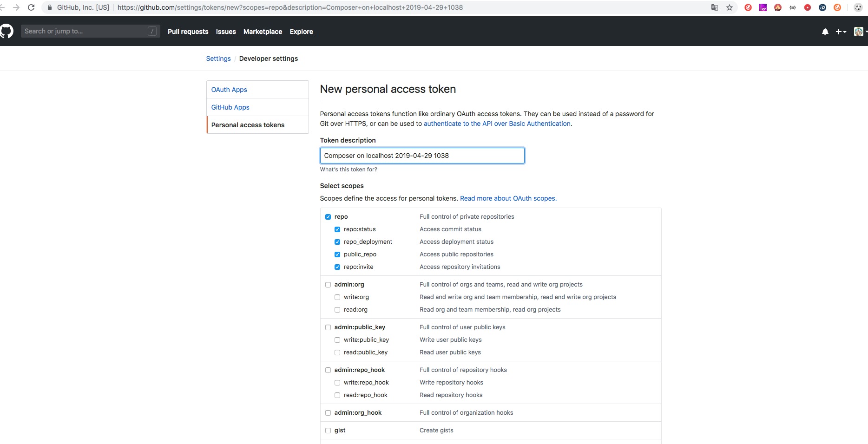Bookmark this page with the star icon

[730, 7]
